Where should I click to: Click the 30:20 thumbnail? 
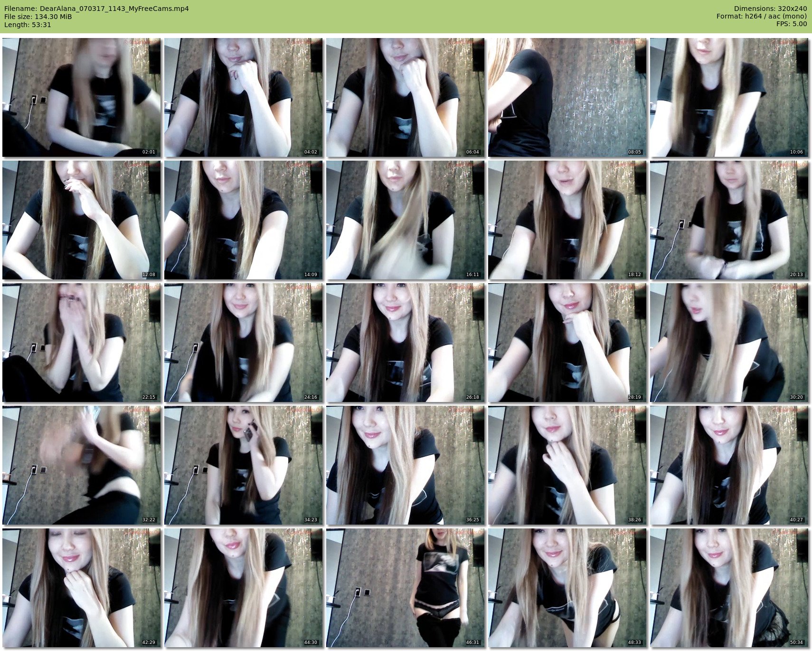coord(729,343)
